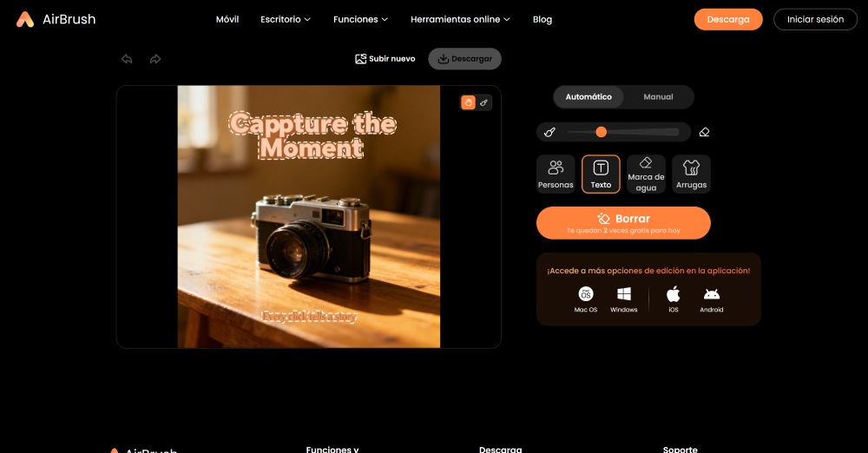This screenshot has height=453, width=868.
Task: Click the undo arrow icon
Action: coord(127,59)
